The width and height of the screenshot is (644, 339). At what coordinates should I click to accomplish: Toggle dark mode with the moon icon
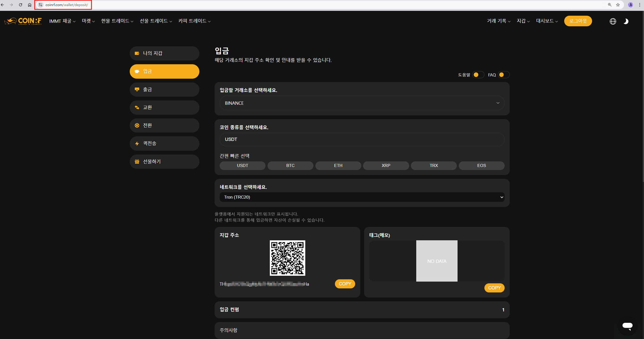[626, 21]
